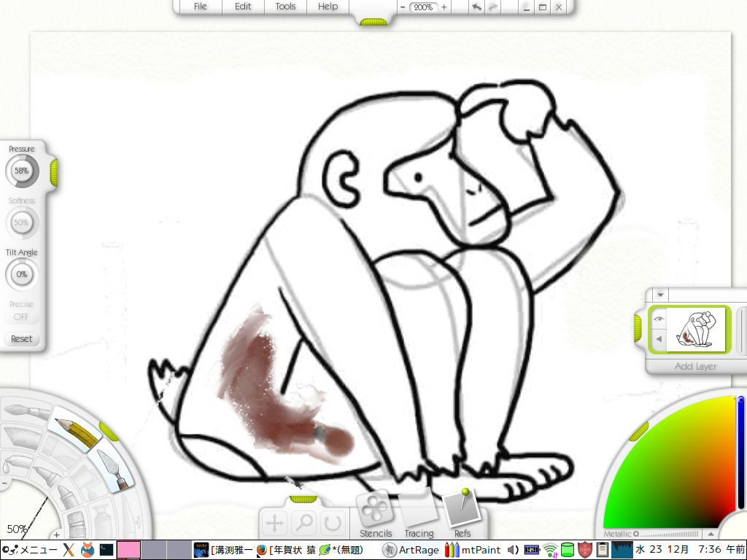Open the File menu
The image size is (747, 560).
coord(200,7)
